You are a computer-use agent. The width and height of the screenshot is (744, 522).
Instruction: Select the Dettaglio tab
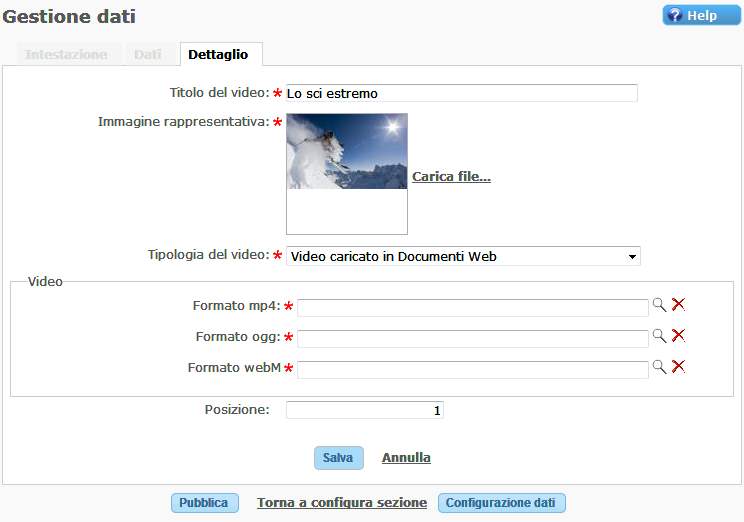click(x=219, y=55)
